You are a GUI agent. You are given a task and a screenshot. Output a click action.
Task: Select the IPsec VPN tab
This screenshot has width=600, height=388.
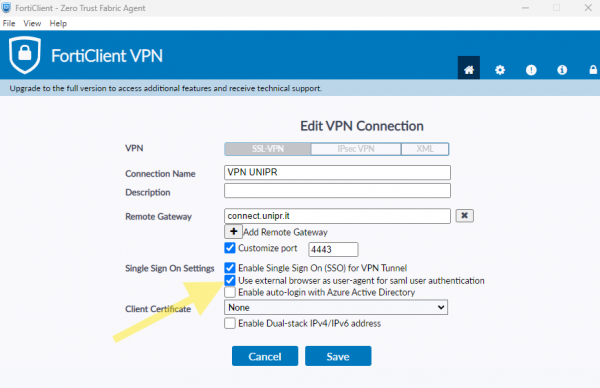(356, 149)
